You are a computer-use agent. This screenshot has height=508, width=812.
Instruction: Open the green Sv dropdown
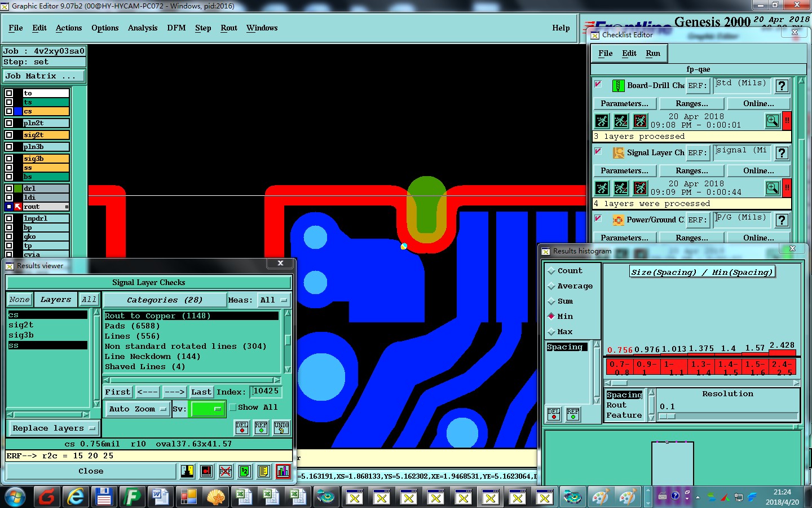(x=208, y=409)
